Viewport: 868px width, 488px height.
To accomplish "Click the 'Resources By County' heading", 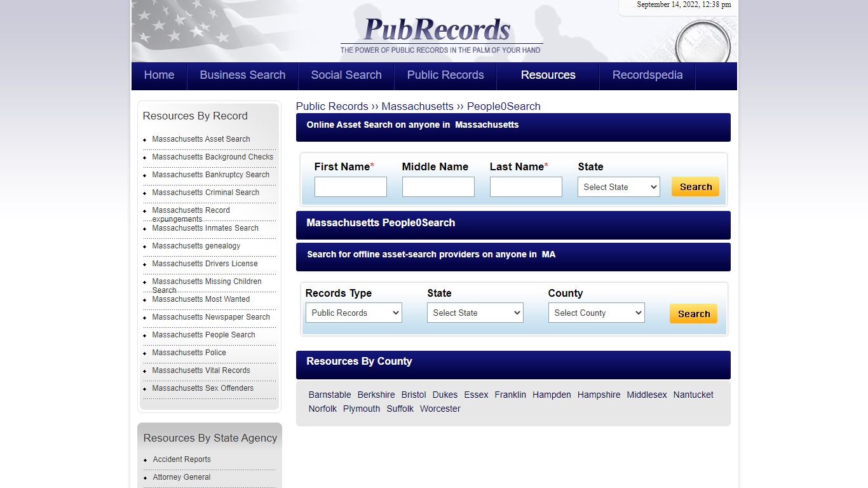I will 359,361.
